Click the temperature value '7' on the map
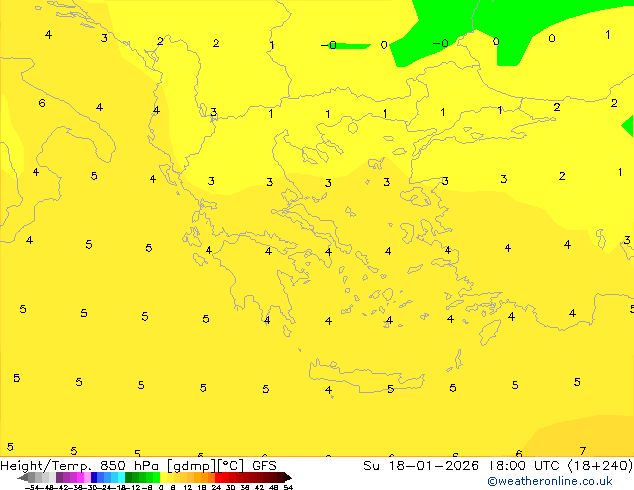This screenshot has height=490, width=634. point(582,451)
